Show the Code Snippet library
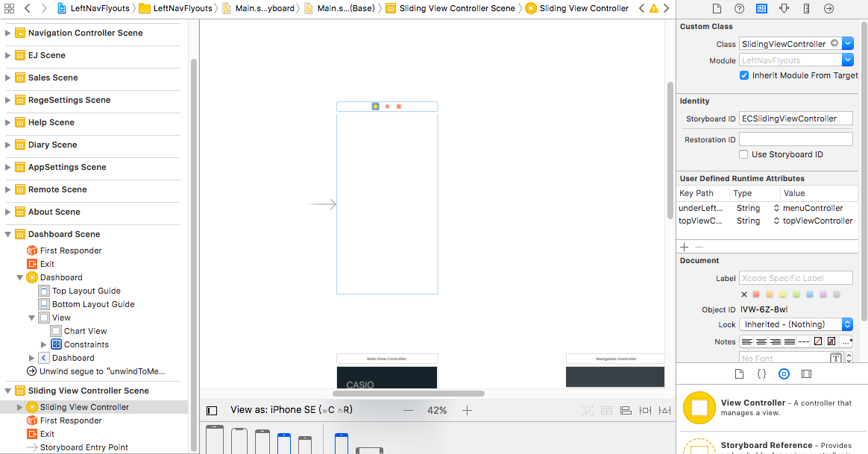This screenshot has width=868, height=454. click(x=761, y=373)
